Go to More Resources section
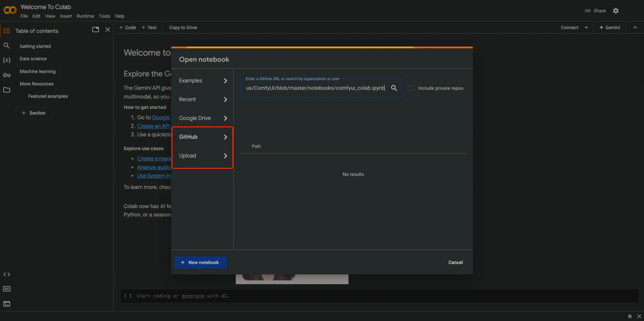The height and width of the screenshot is (321, 644). pyautogui.click(x=37, y=84)
